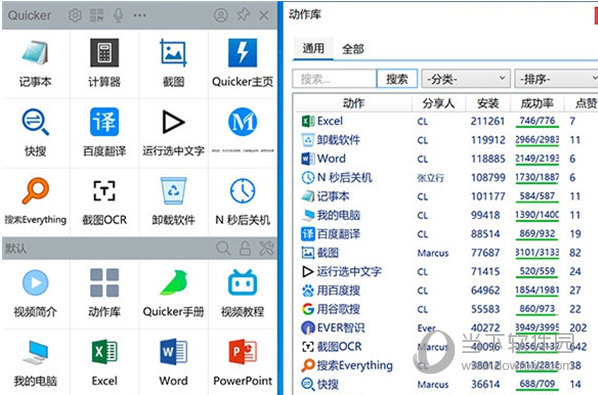Open the three-dots more menu
598x395 pixels.
(x=140, y=15)
